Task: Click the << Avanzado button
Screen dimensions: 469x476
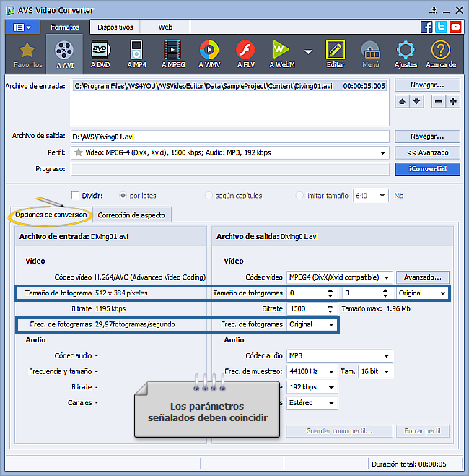Action: [x=427, y=152]
